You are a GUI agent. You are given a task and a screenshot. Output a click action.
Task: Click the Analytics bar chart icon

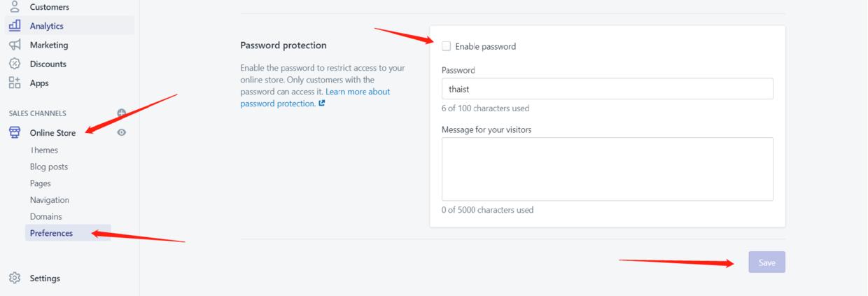point(15,25)
